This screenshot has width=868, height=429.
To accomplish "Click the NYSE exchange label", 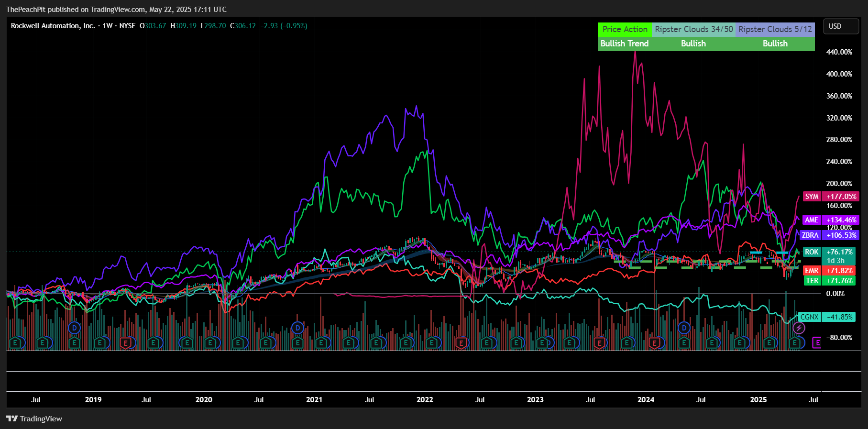I will point(127,26).
